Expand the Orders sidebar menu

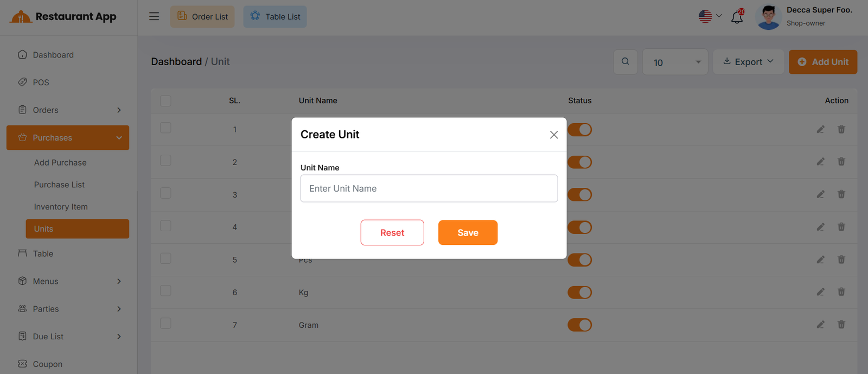(x=68, y=110)
